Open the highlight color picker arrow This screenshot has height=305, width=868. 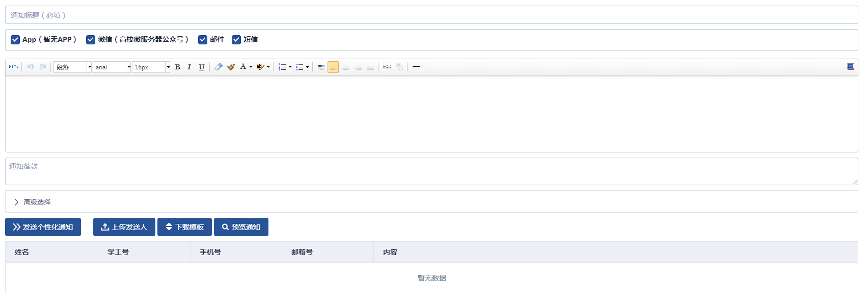pyautogui.click(x=268, y=67)
